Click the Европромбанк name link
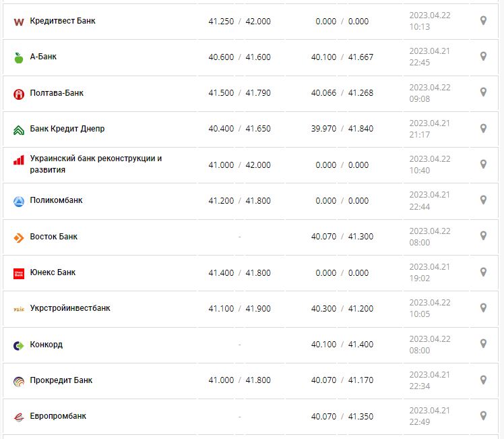 [58, 416]
